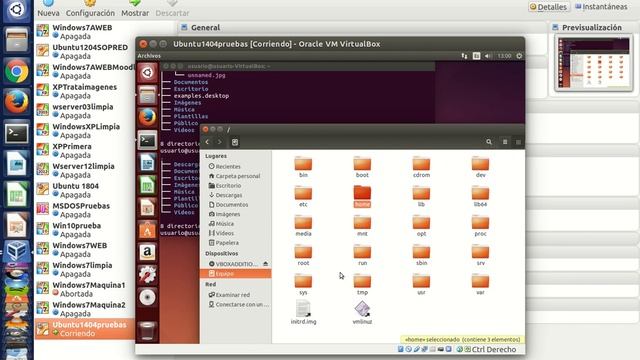
Task: Switch to the Detalles view
Action: point(548,7)
